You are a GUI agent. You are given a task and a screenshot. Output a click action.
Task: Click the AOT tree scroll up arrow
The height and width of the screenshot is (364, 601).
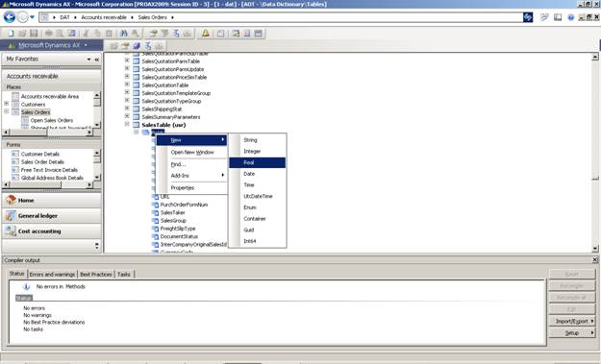(x=595, y=57)
